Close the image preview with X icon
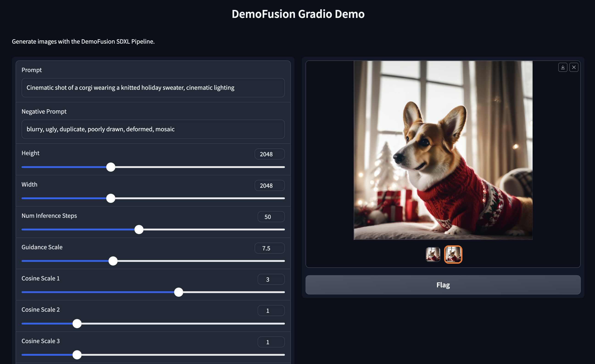The image size is (595, 364). (574, 67)
